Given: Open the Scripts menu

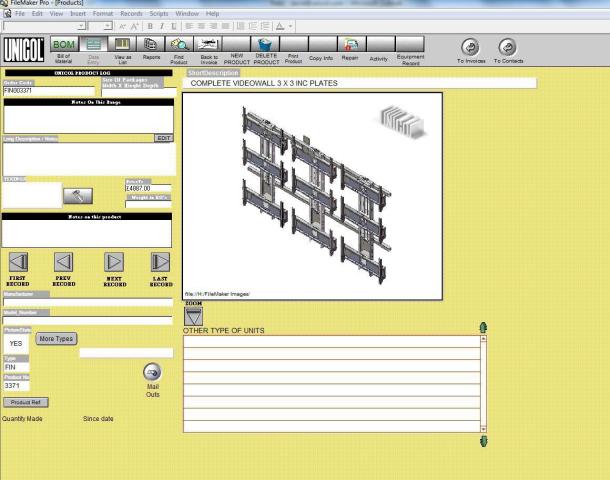Looking at the screenshot, I should tap(159, 14).
